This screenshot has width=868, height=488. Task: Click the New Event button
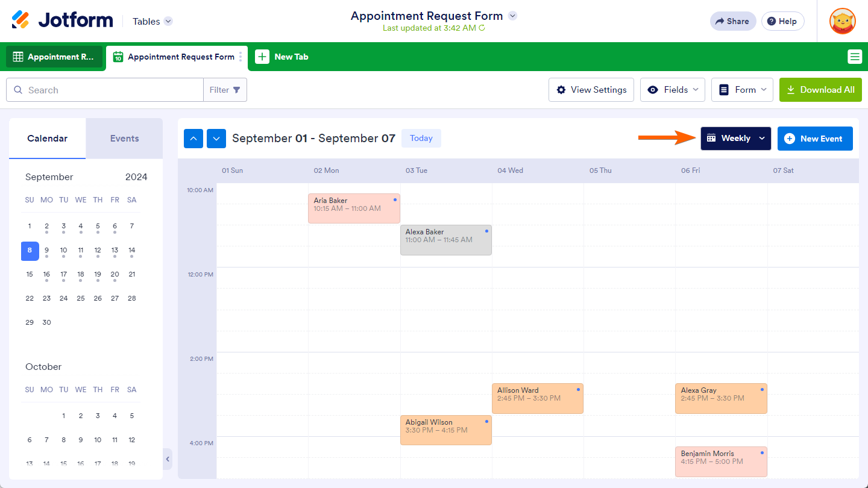[x=814, y=139]
